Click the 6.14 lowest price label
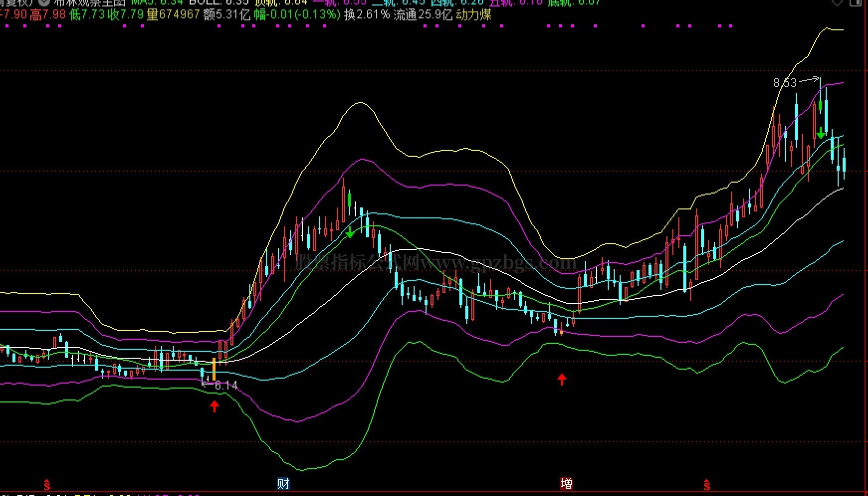Image resolution: width=868 pixels, height=496 pixels. point(226,385)
